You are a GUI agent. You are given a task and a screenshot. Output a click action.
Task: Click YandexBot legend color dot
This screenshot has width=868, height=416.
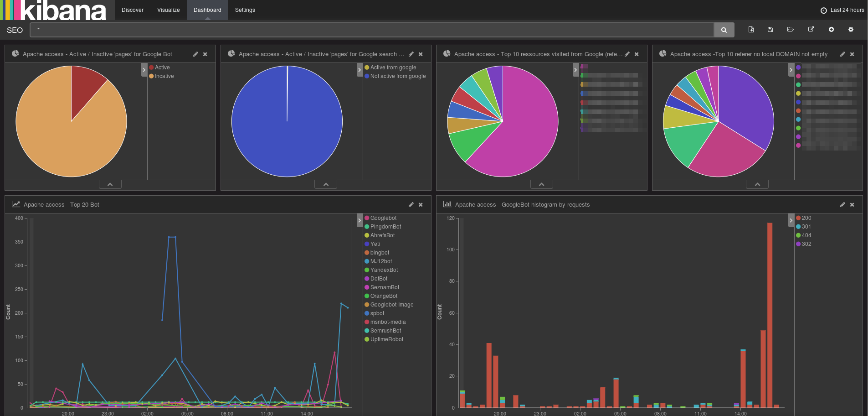click(367, 270)
